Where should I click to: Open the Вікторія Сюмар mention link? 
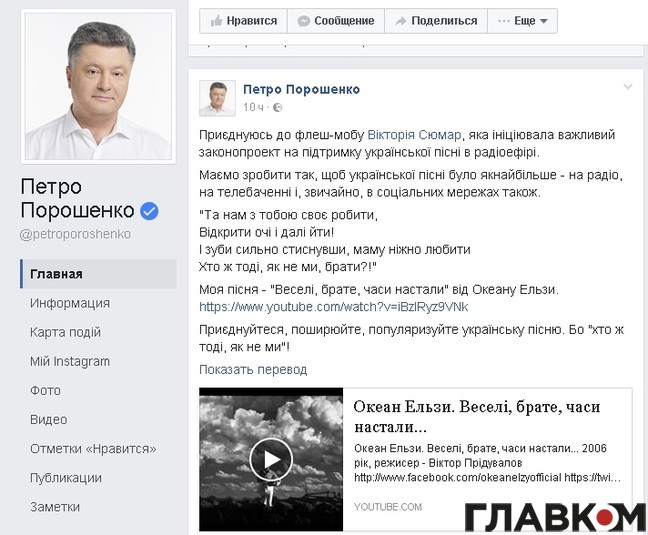[x=414, y=135]
